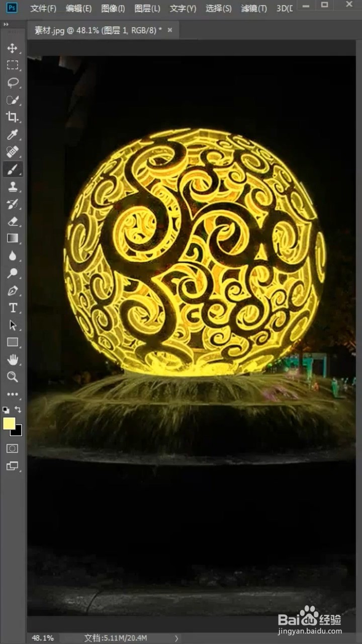Expand the toolbar with double-arrow
This screenshot has height=644, width=362.
[x=6, y=24]
